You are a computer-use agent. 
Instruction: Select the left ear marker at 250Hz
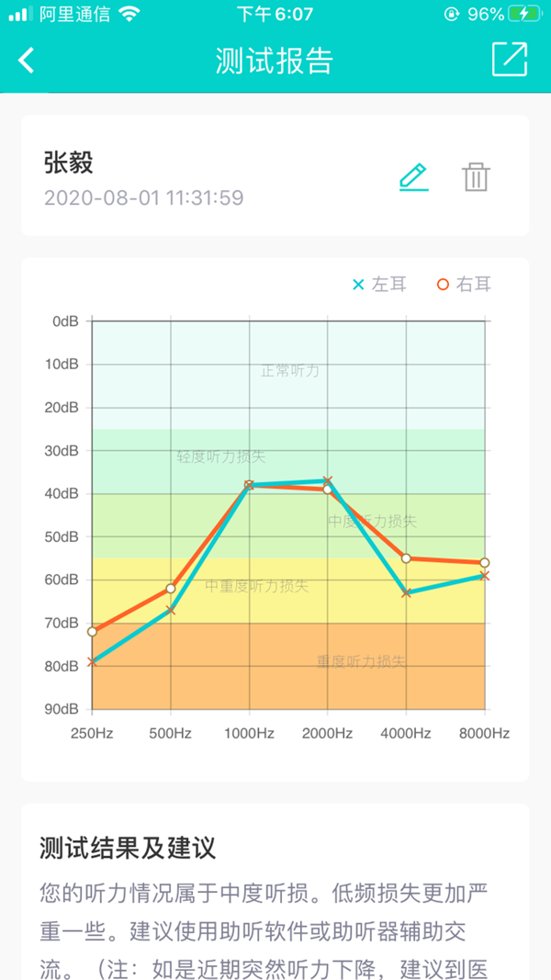click(x=93, y=662)
